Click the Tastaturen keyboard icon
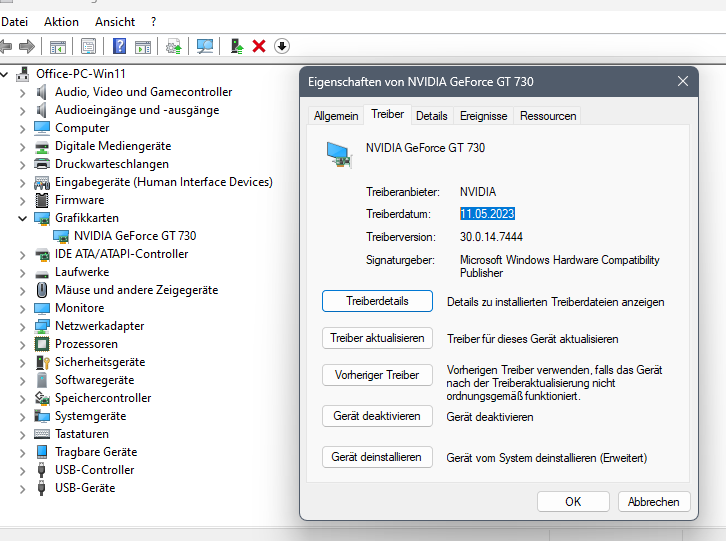Screen dimensions: 726x541 click(x=42, y=434)
